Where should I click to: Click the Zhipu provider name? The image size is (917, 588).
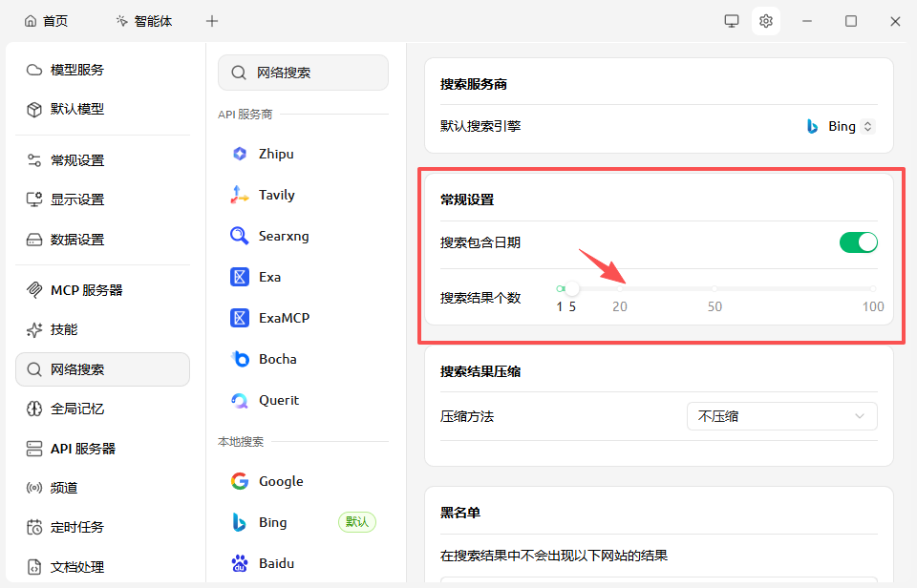(x=276, y=154)
